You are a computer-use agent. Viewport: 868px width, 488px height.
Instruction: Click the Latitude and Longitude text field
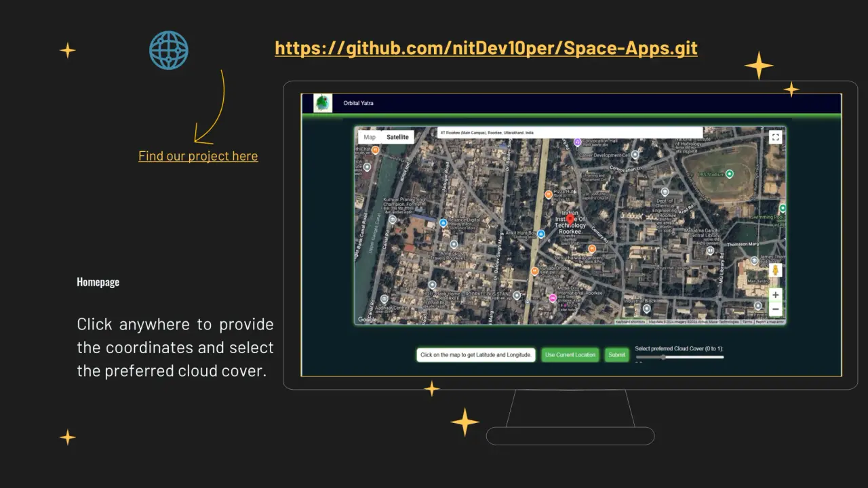point(476,355)
